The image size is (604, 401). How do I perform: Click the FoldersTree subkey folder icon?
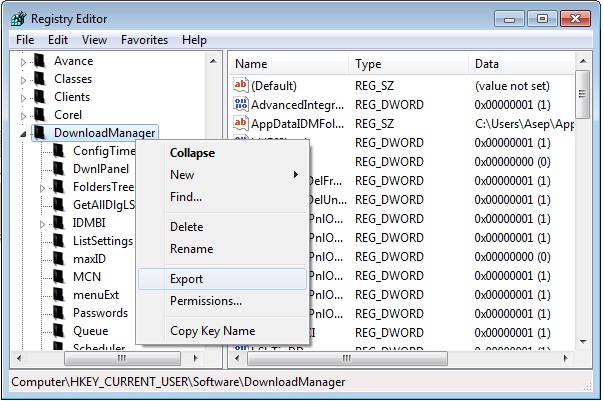pos(58,187)
